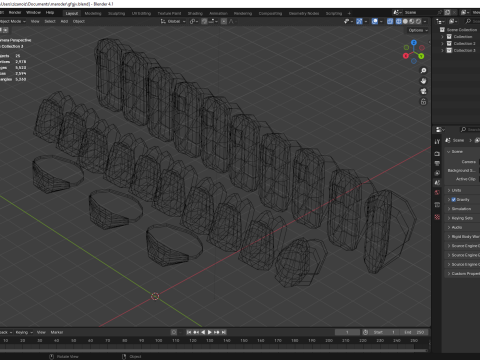Screen dimensions: 480x360
Task: Toggle X-ray display in viewport header
Action: (390, 21)
